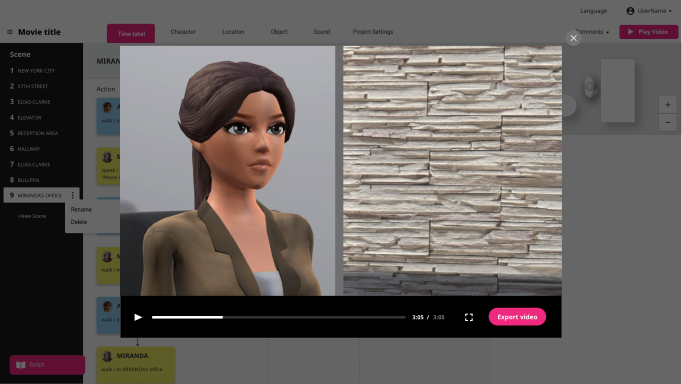Open Miranda's Office scene options menu
Screen dimensions: 682x384
(x=73, y=195)
